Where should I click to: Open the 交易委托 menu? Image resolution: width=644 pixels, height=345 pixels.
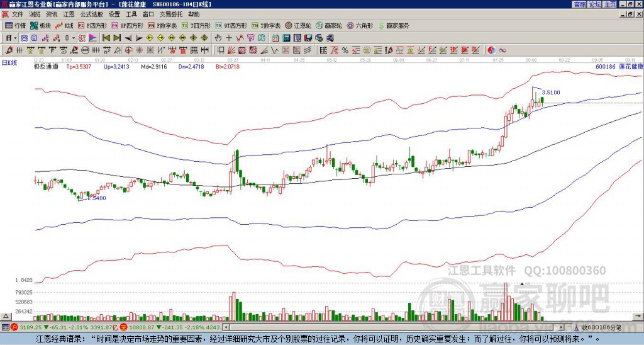(170, 14)
